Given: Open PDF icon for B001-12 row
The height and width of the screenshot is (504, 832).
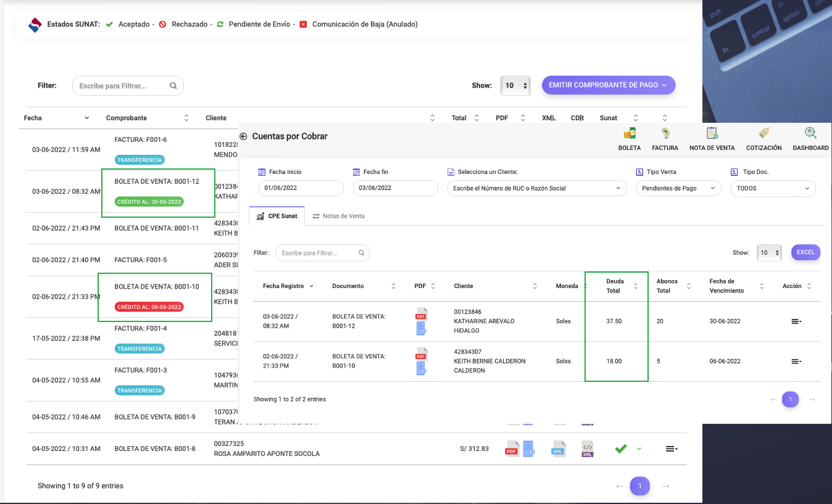Looking at the screenshot, I should (421, 314).
